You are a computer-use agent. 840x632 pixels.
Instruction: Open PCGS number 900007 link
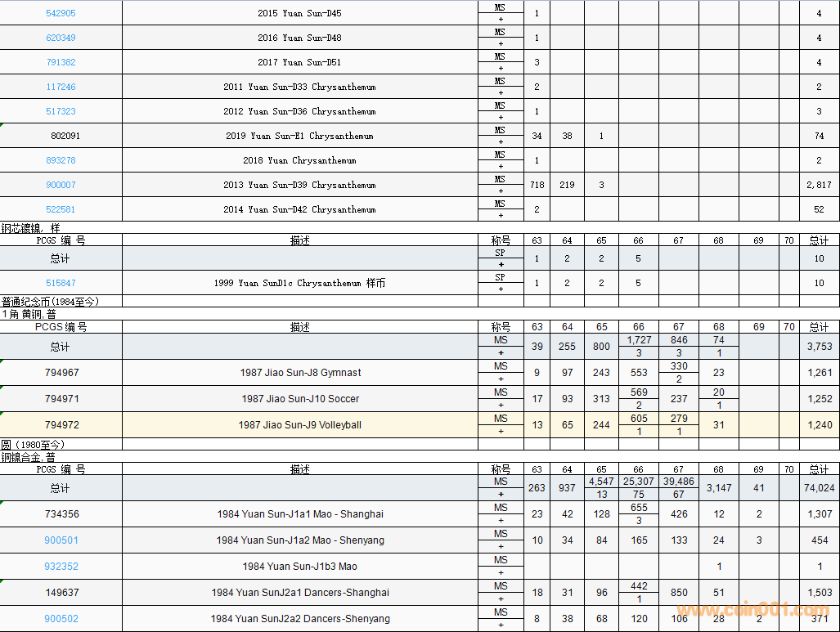click(x=61, y=185)
